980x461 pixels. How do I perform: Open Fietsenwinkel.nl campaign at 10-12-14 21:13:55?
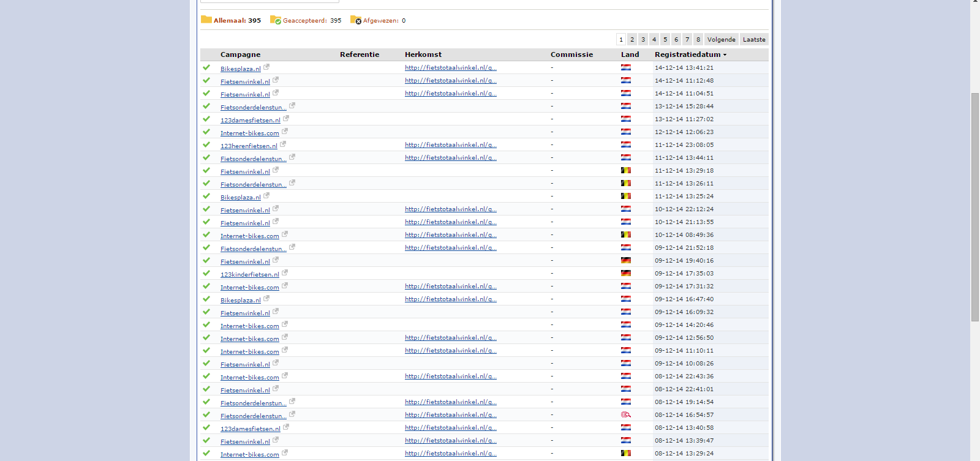[x=245, y=223]
